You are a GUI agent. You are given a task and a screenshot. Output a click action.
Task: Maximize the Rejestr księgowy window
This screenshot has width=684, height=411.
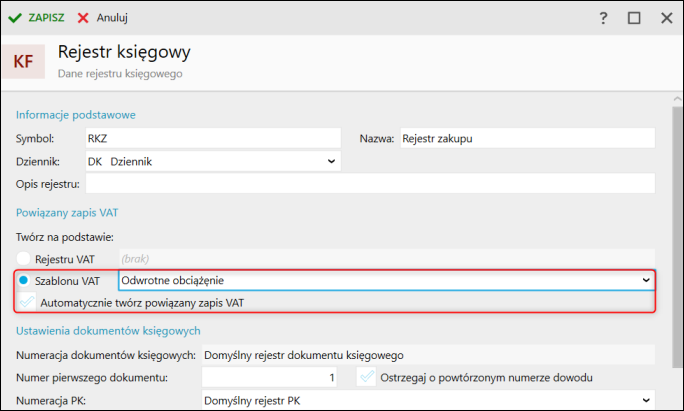pyautogui.click(x=634, y=18)
